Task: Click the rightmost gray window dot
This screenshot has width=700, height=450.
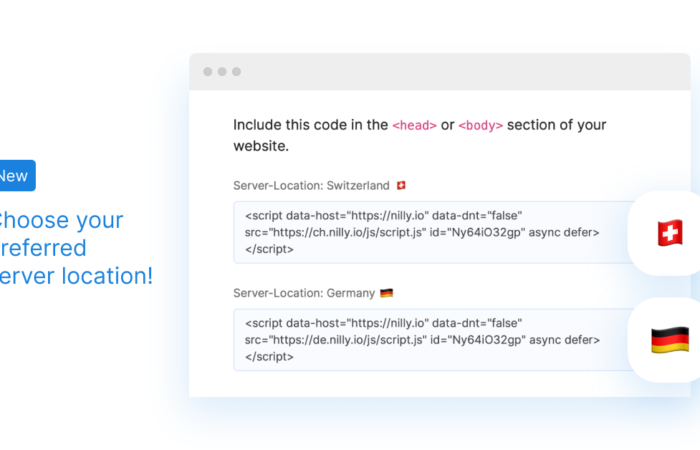Action: pyautogui.click(x=237, y=72)
